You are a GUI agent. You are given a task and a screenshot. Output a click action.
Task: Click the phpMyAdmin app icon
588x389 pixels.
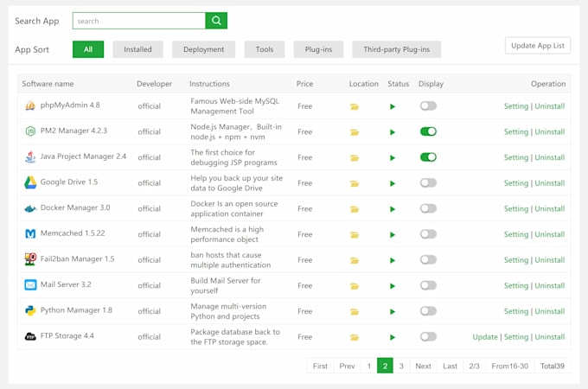pyautogui.click(x=30, y=105)
